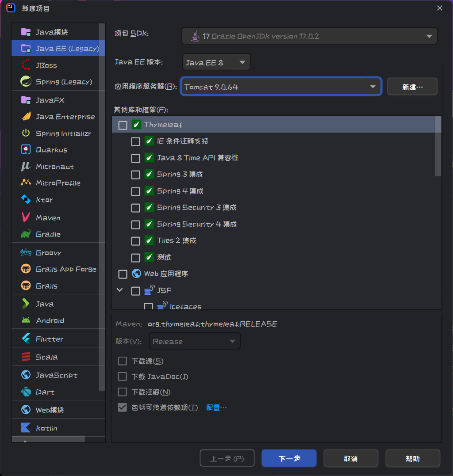Click the 新建 server button
Viewport: 453px width, 476px height.
tap(412, 86)
